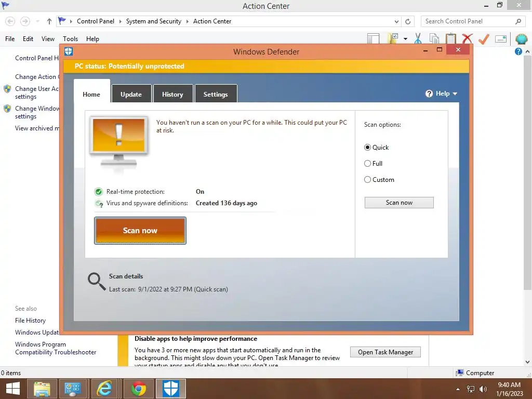Open the File History link

click(x=30, y=321)
